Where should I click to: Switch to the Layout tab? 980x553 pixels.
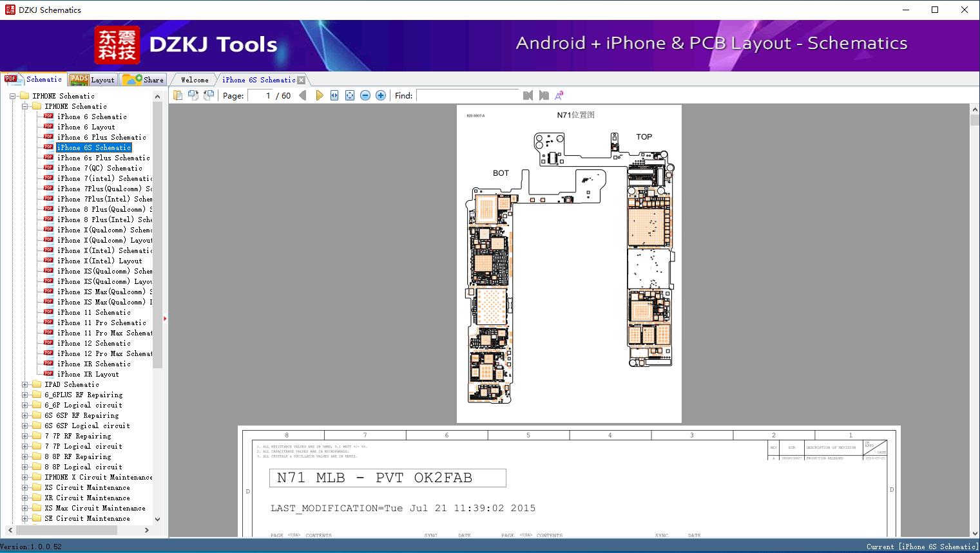92,80
